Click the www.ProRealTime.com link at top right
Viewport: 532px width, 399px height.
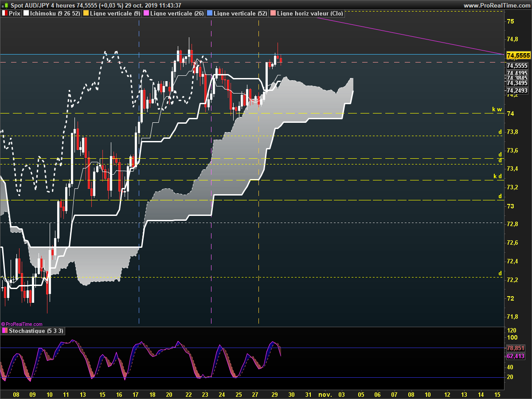point(497,5)
